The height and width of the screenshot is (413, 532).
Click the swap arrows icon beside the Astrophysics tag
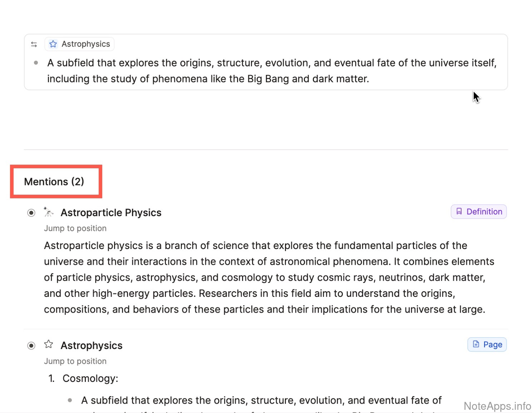[34, 44]
